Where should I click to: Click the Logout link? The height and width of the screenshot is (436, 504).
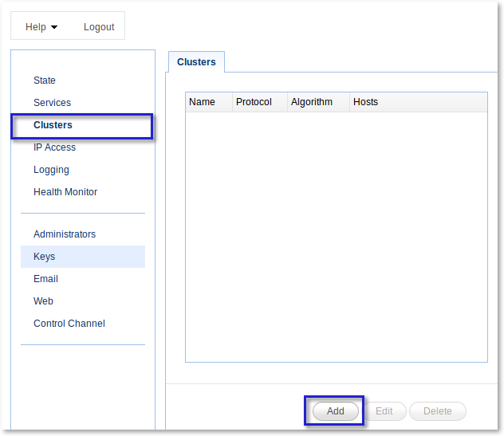click(x=99, y=27)
